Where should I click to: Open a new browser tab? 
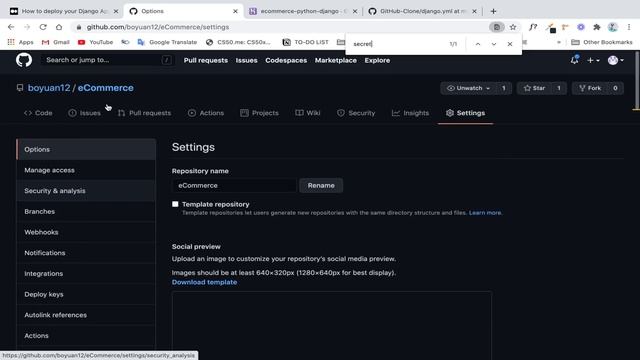point(493,11)
